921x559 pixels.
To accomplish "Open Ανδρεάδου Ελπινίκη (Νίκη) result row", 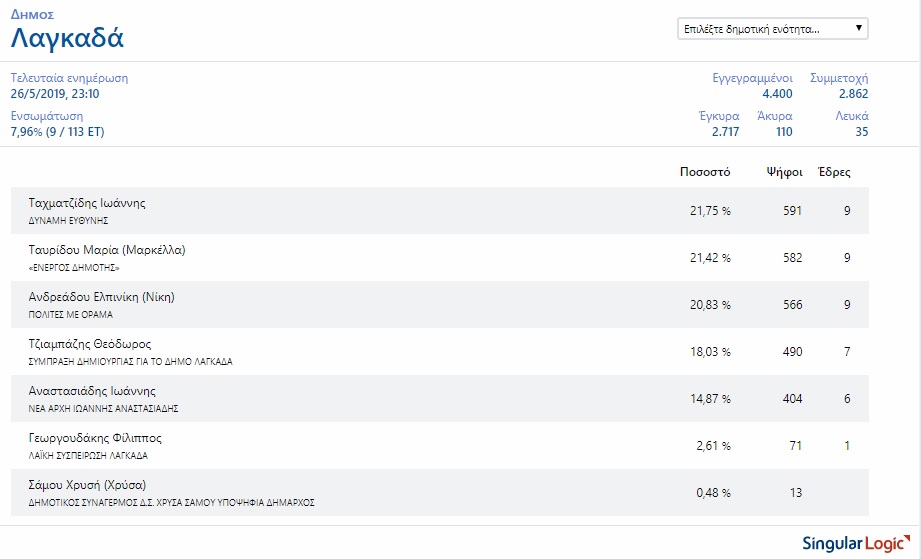I will click(x=102, y=297).
